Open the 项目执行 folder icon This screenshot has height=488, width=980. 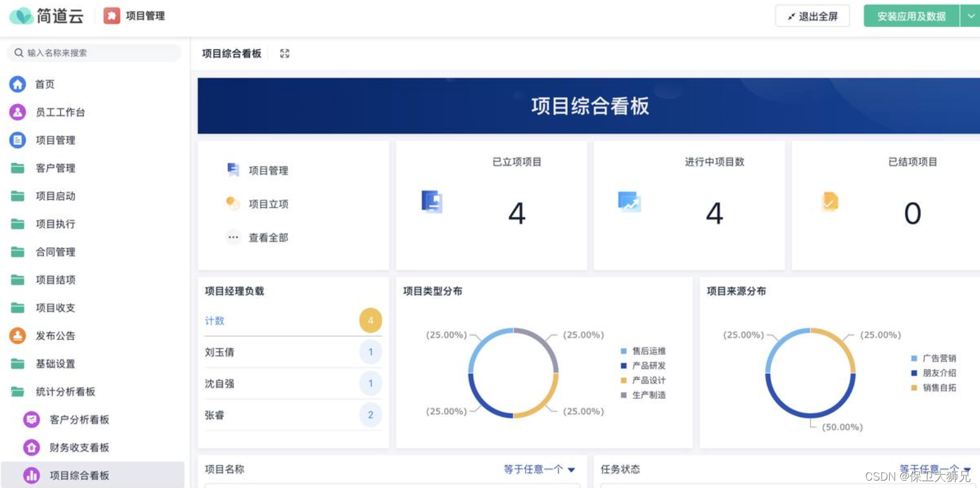tap(18, 224)
